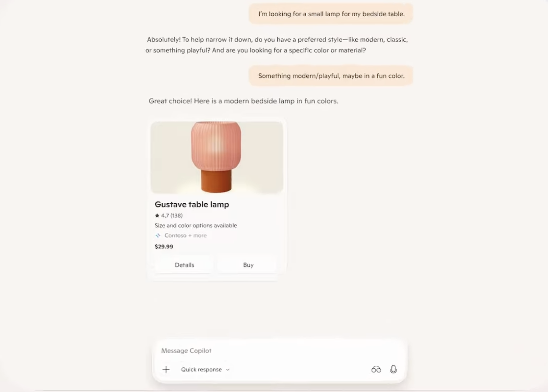Viewport: 548px width, 392px height.
Task: Click the '+ more' sellers link
Action: [197, 236]
